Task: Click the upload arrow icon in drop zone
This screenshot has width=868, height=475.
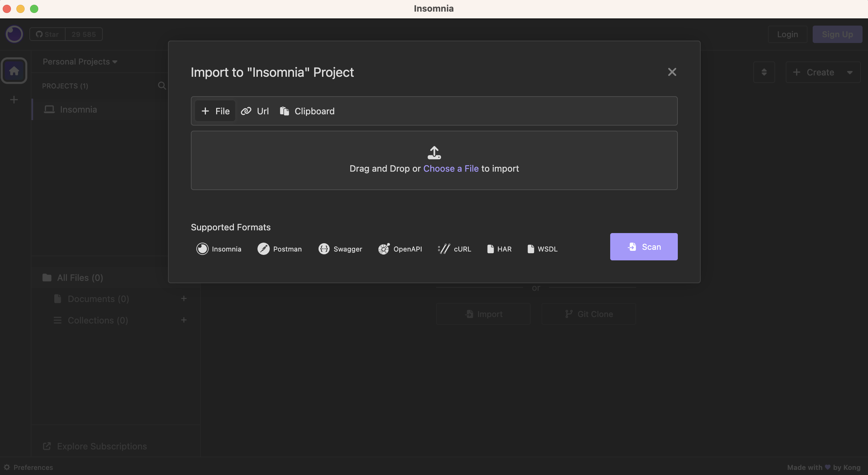Action: pos(434,153)
